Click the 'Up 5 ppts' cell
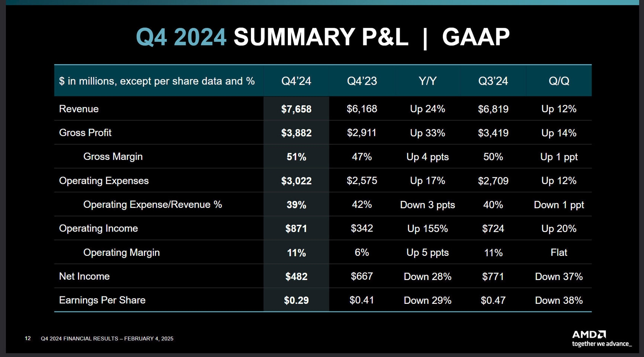This screenshot has height=357, width=644. 428,253
